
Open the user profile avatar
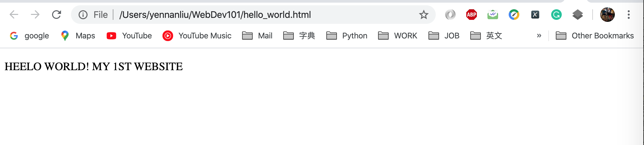point(607,15)
